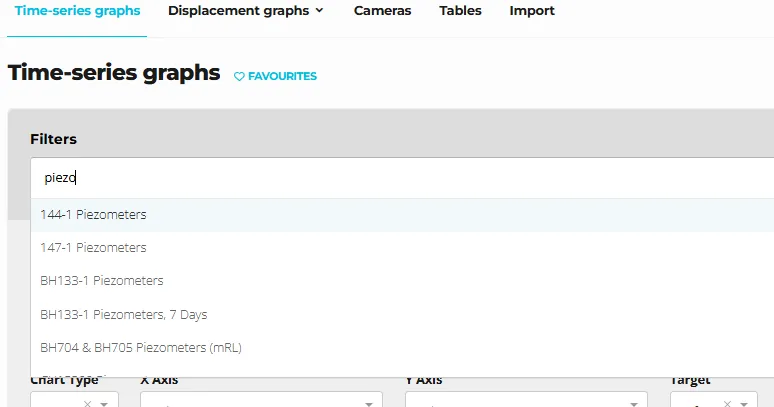Expand the Y Axis dropdown
This screenshot has width=774, height=407.
(x=633, y=403)
